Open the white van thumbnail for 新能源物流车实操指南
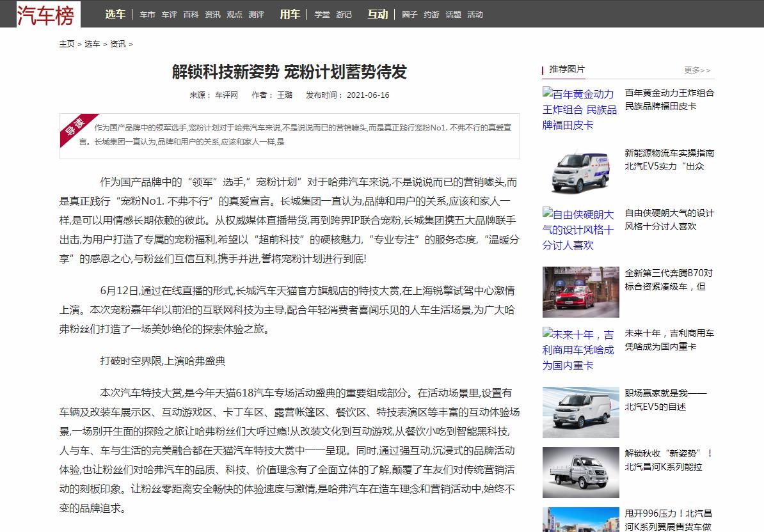 tap(581, 172)
